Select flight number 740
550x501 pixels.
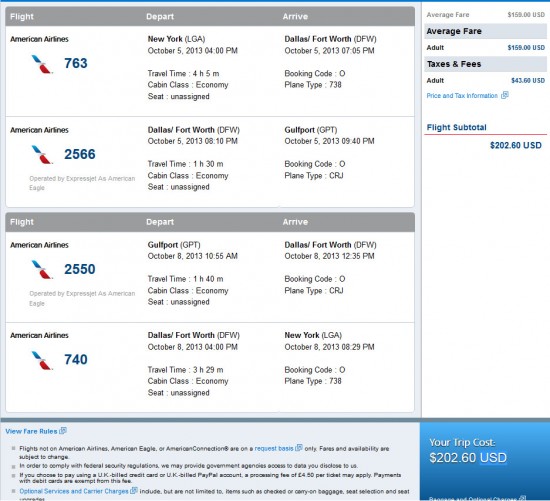tap(76, 360)
